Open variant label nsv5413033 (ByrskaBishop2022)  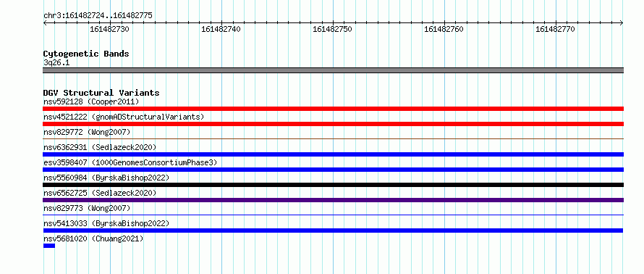pos(106,223)
